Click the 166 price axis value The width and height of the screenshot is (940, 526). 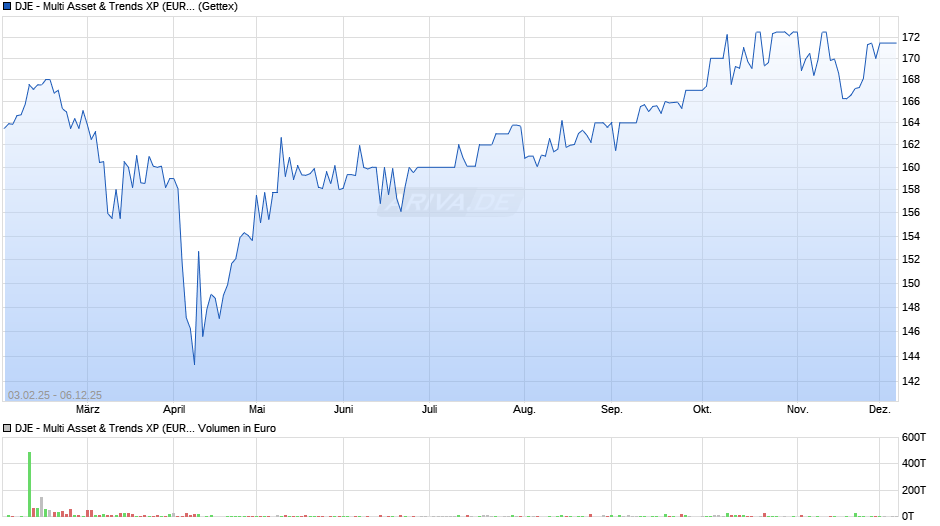click(x=911, y=101)
